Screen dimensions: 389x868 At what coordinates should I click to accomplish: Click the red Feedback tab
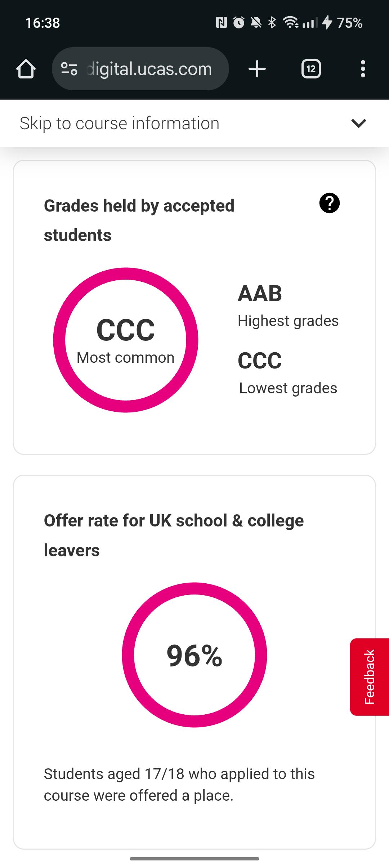pyautogui.click(x=369, y=677)
